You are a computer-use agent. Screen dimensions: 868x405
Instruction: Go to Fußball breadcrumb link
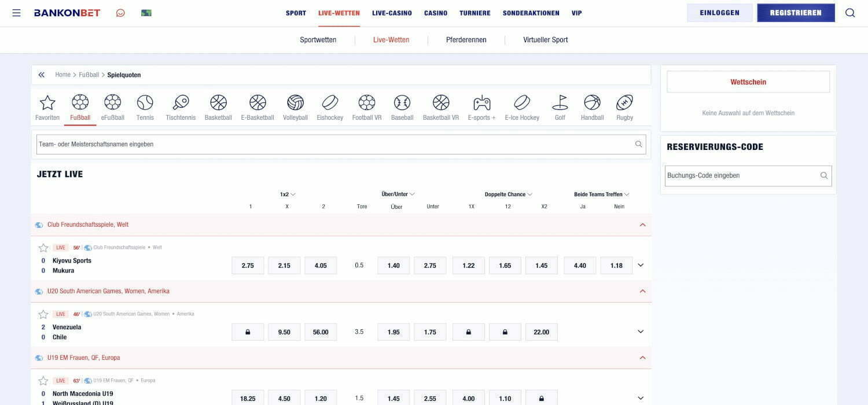(x=89, y=75)
